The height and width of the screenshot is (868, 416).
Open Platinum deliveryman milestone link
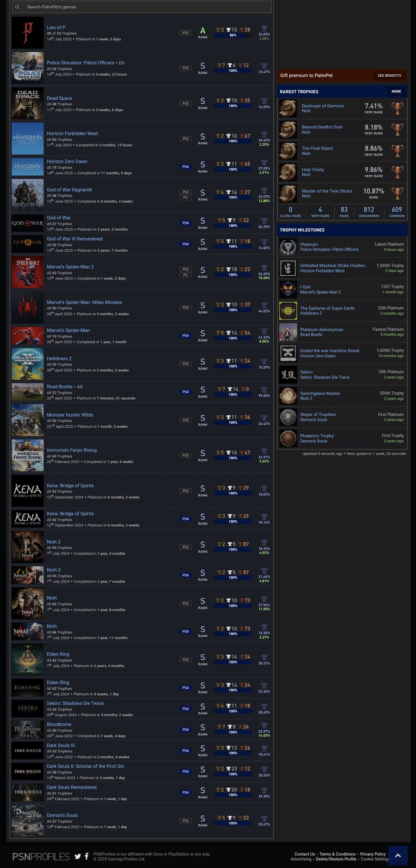(x=321, y=329)
